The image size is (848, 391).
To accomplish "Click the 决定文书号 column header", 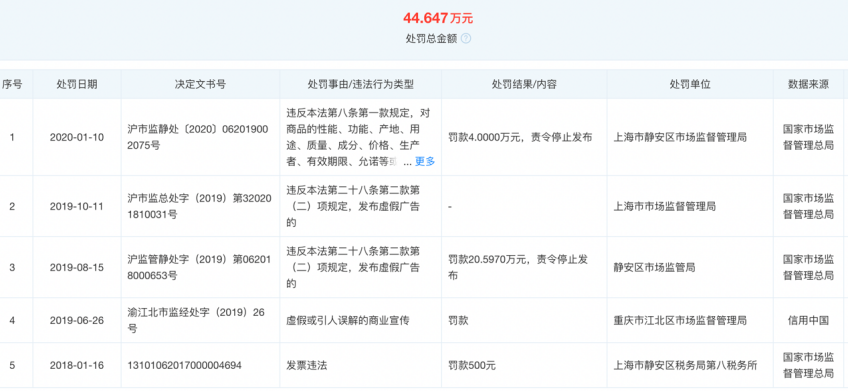I will tap(200, 84).
